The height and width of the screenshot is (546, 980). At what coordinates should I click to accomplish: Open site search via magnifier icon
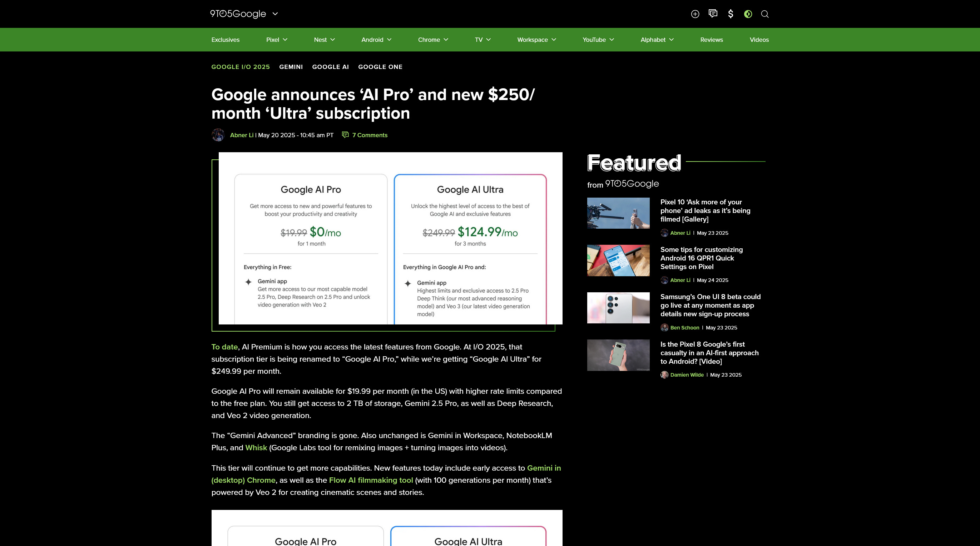click(765, 14)
